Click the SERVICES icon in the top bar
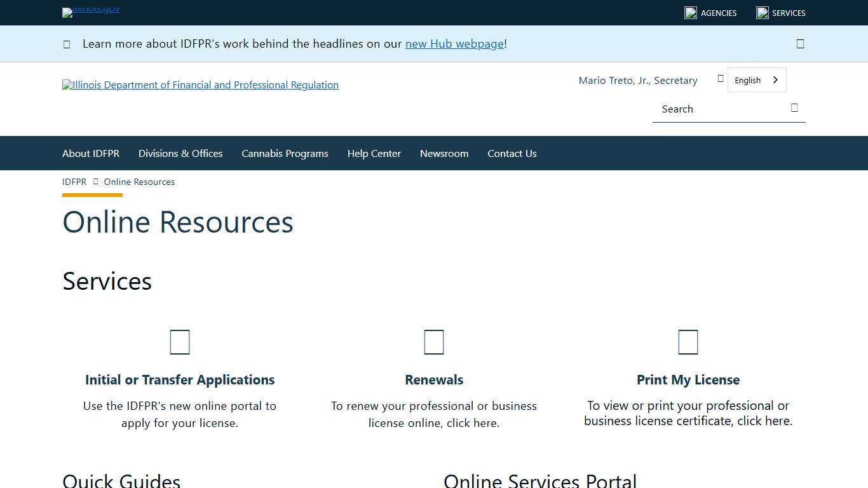868x488 pixels. coord(762,12)
